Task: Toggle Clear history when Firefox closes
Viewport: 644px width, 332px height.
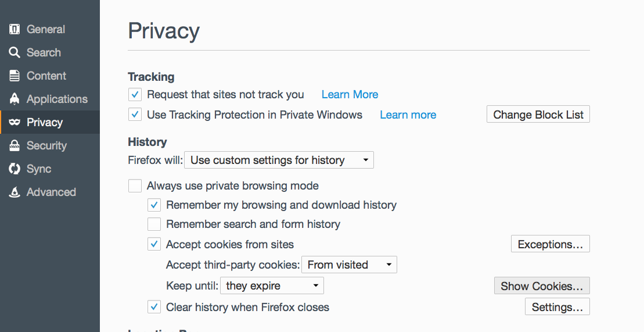Action: click(154, 306)
